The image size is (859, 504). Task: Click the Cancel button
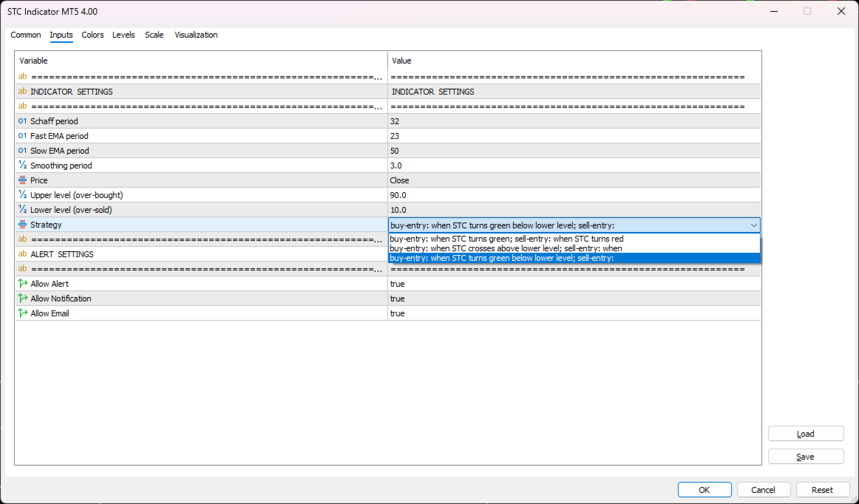[763, 490]
